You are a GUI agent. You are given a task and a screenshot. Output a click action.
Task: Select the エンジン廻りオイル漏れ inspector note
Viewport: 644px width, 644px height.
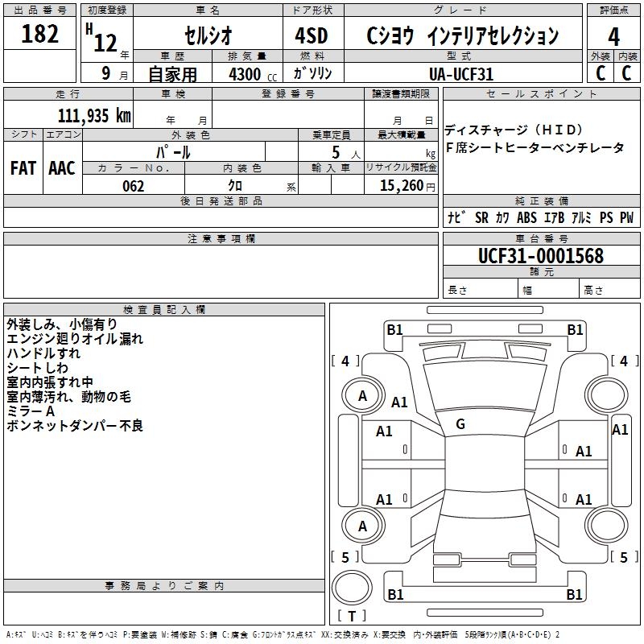coord(73,338)
